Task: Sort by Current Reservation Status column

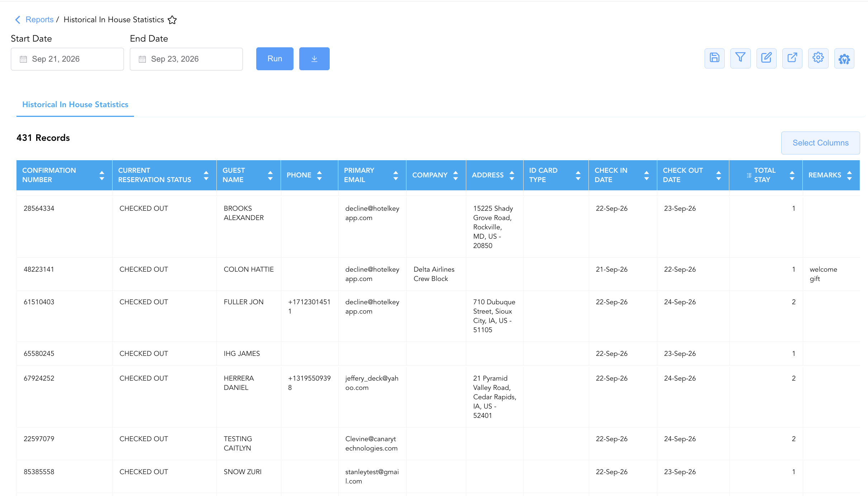Action: (x=206, y=175)
